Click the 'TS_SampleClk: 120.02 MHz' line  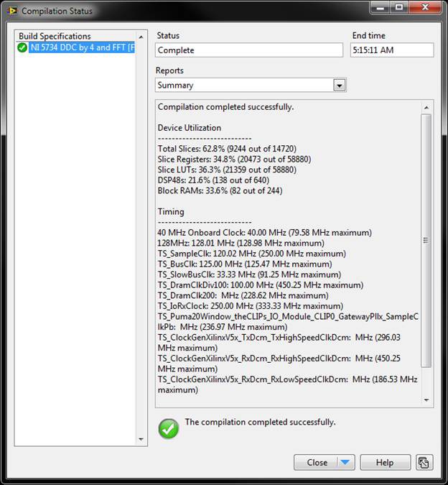click(x=252, y=254)
